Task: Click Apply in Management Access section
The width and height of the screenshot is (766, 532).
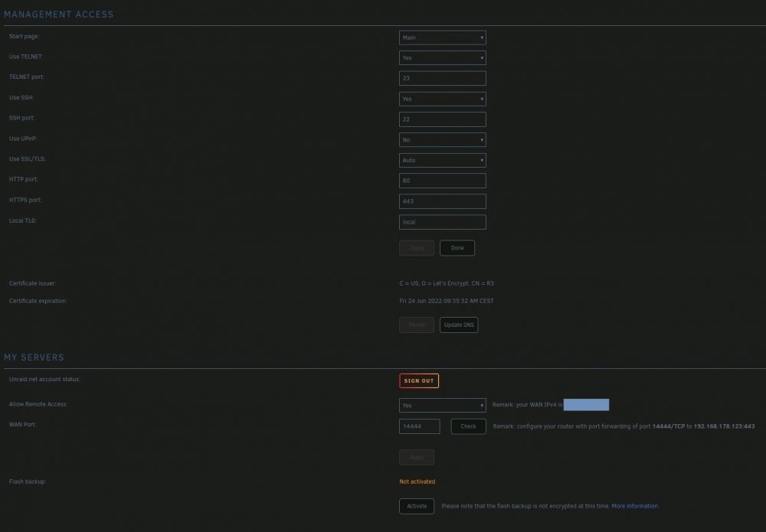Action: tap(417, 248)
